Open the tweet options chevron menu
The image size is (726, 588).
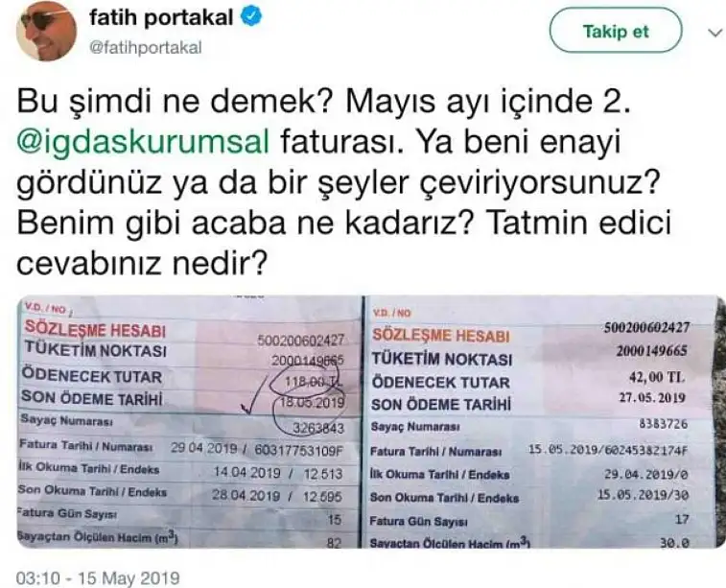[715, 33]
